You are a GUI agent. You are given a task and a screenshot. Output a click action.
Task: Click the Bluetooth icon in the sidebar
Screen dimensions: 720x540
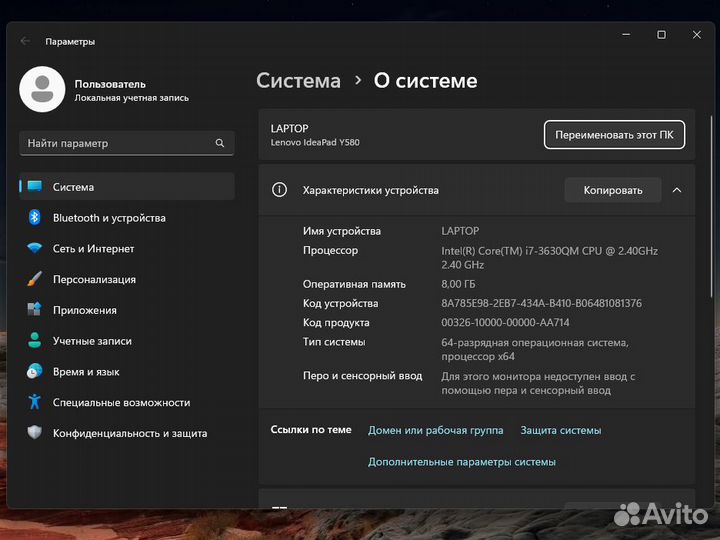pos(34,217)
